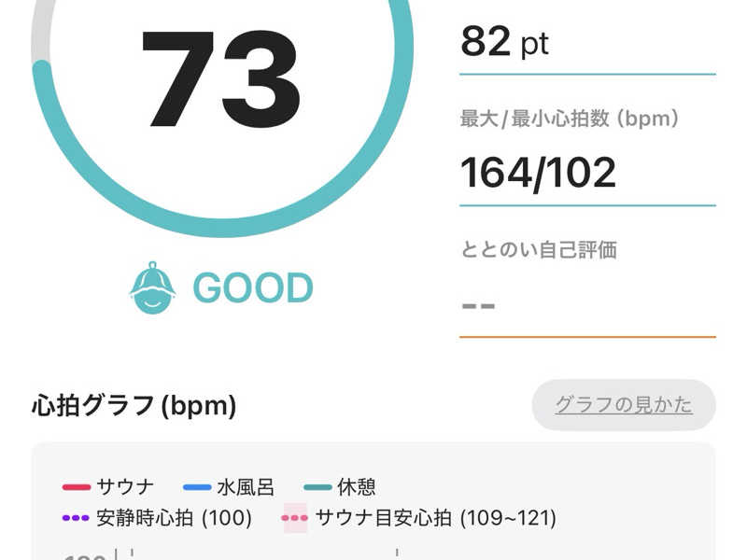The image size is (747, 560).
Task: Tap the ととのい自己評価 label
Action: point(538,250)
